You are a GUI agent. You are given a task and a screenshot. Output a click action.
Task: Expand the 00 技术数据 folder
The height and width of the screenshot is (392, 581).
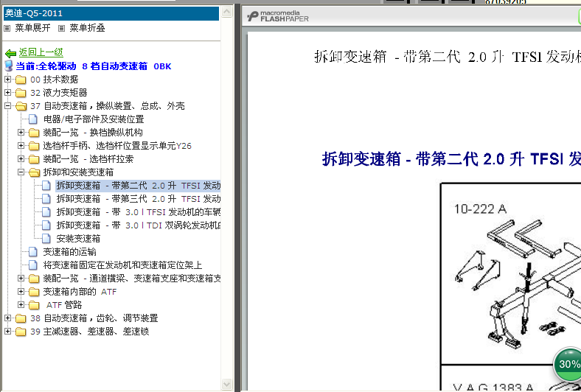8,80
